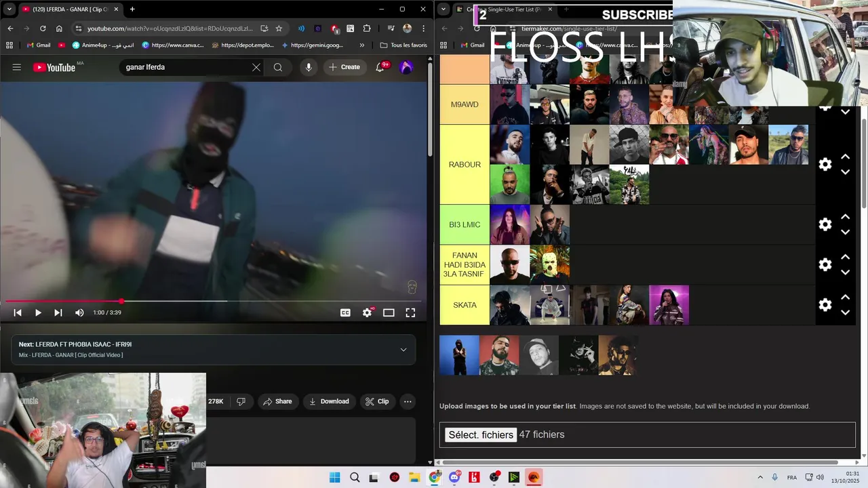The width and height of the screenshot is (868, 488).
Task: Open apps grid in left browser bookmarks bar
Action: click(x=9, y=45)
